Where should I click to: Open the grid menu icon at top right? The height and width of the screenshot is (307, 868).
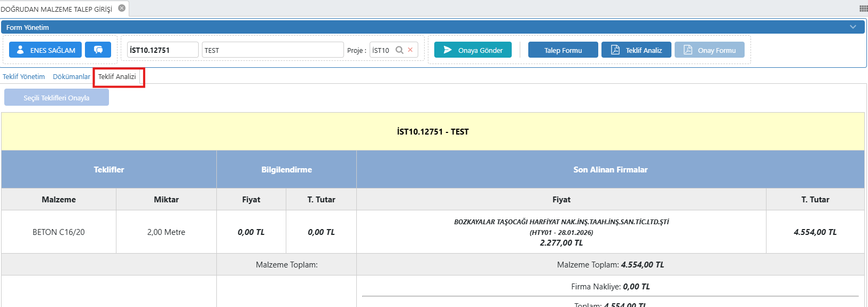tap(863, 9)
